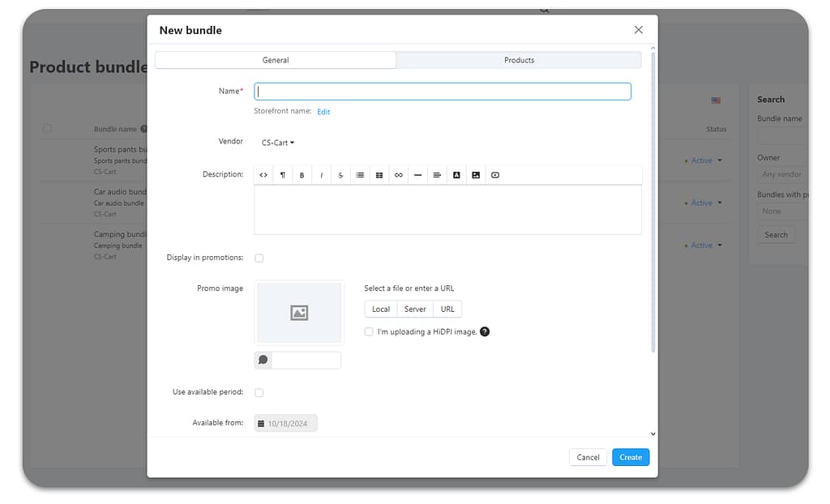Insert an image into the description editor
The width and height of the screenshot is (830, 504).
pyautogui.click(x=476, y=175)
